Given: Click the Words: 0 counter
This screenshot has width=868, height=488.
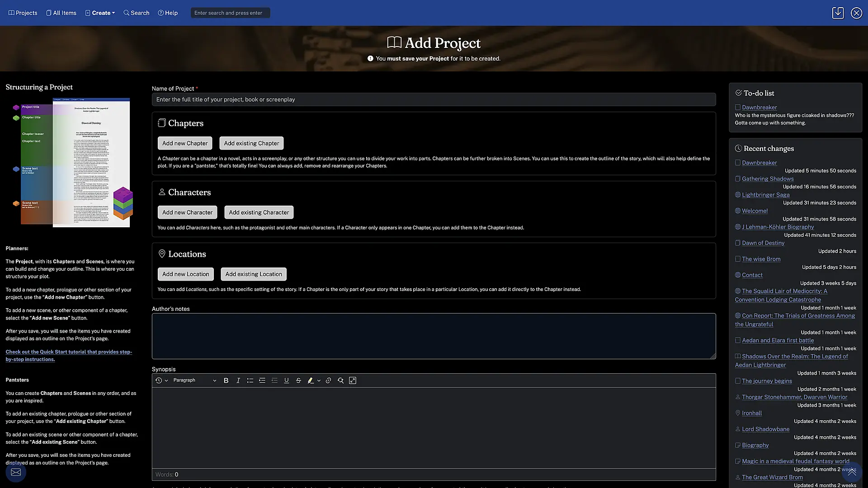Looking at the screenshot, I should tap(167, 474).
